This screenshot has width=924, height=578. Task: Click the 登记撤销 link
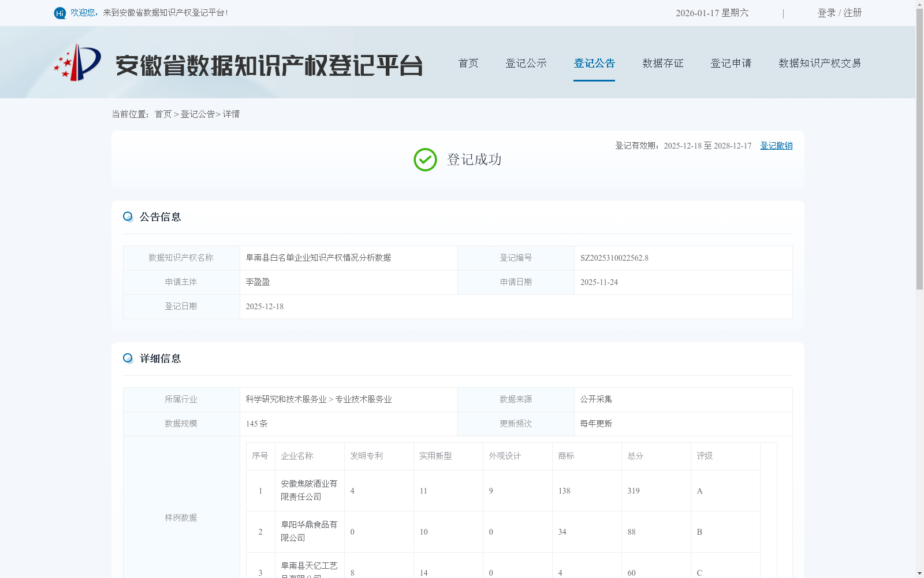[x=776, y=146]
